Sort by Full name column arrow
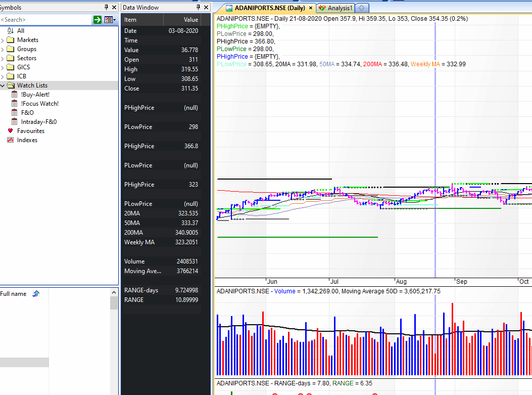 (x=36, y=294)
